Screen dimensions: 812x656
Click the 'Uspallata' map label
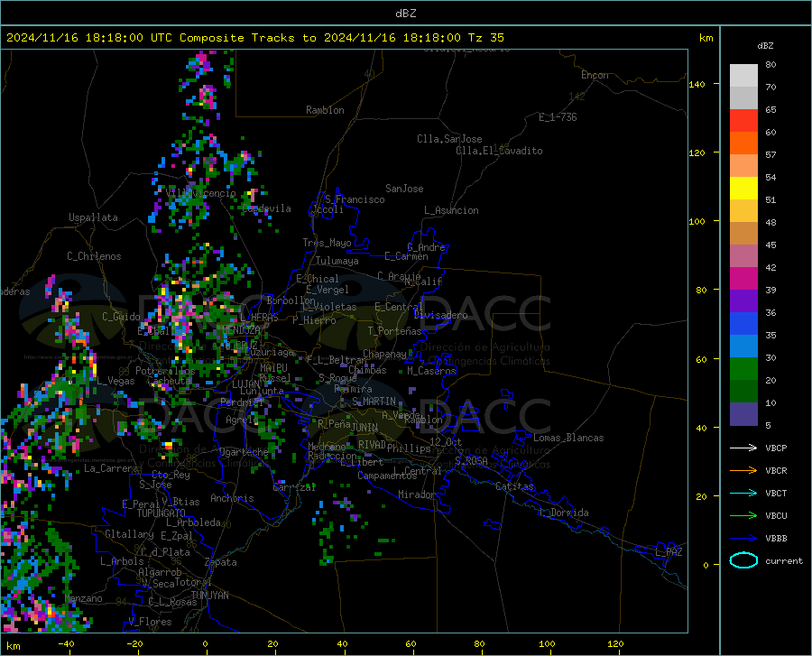(x=93, y=217)
